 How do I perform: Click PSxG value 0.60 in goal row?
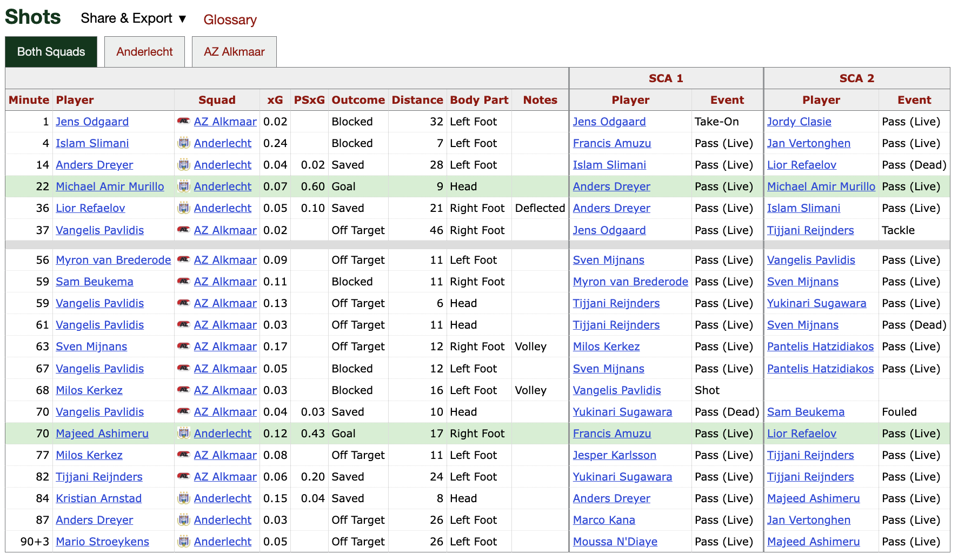tap(312, 186)
